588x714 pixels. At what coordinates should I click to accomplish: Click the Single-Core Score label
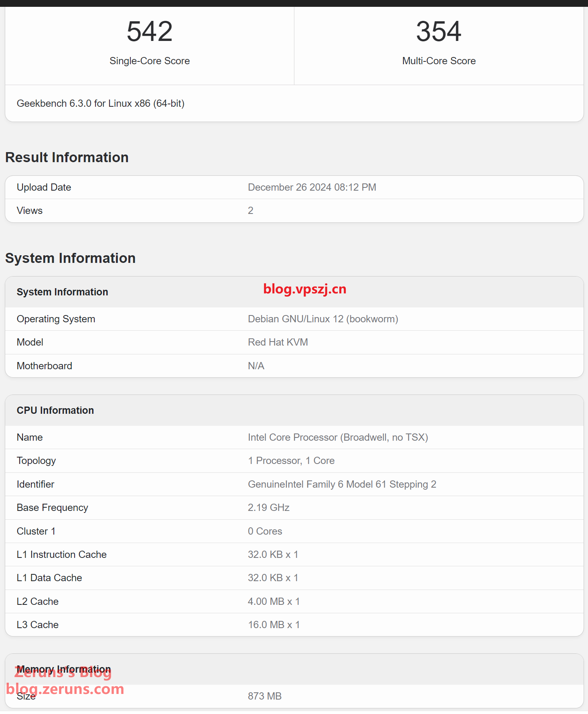[150, 61]
